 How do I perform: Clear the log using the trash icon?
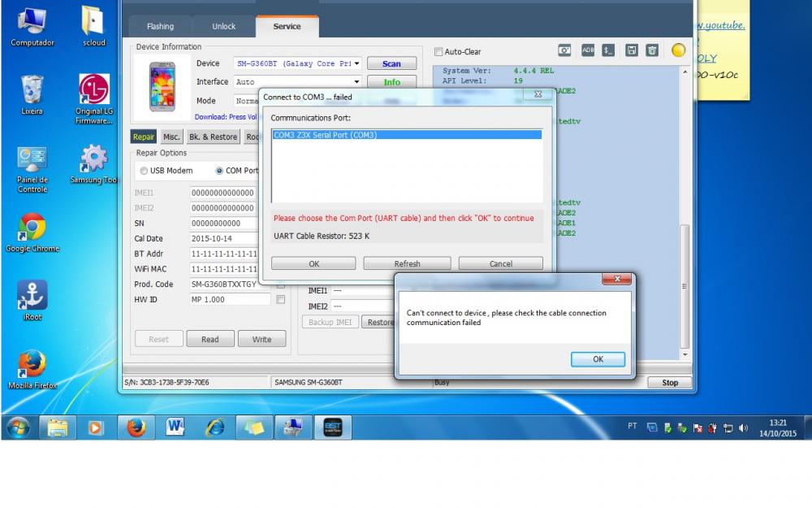coord(652,50)
